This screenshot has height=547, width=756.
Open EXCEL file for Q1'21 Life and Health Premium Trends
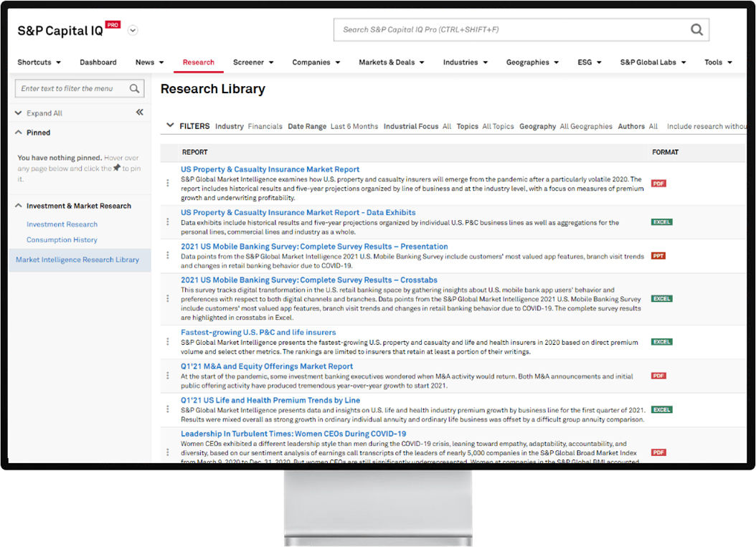(661, 409)
